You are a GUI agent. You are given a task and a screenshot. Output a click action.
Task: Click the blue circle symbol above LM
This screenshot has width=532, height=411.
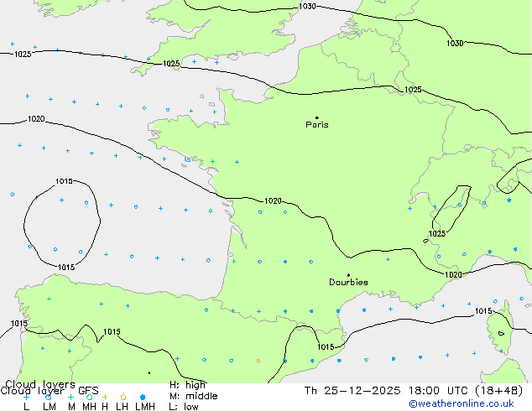48,397
